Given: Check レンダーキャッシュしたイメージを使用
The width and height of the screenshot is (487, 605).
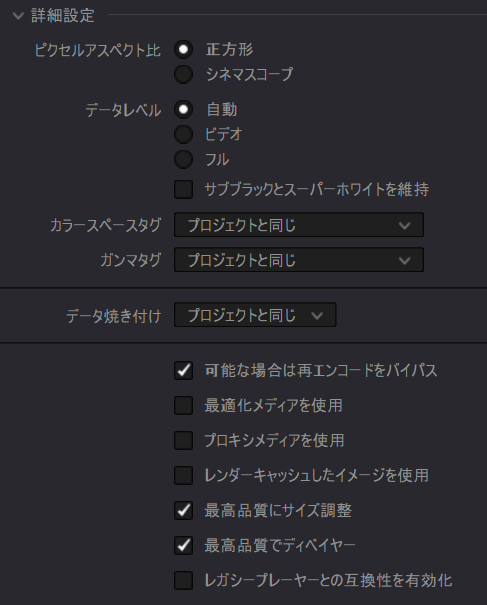Looking at the screenshot, I should point(183,475).
